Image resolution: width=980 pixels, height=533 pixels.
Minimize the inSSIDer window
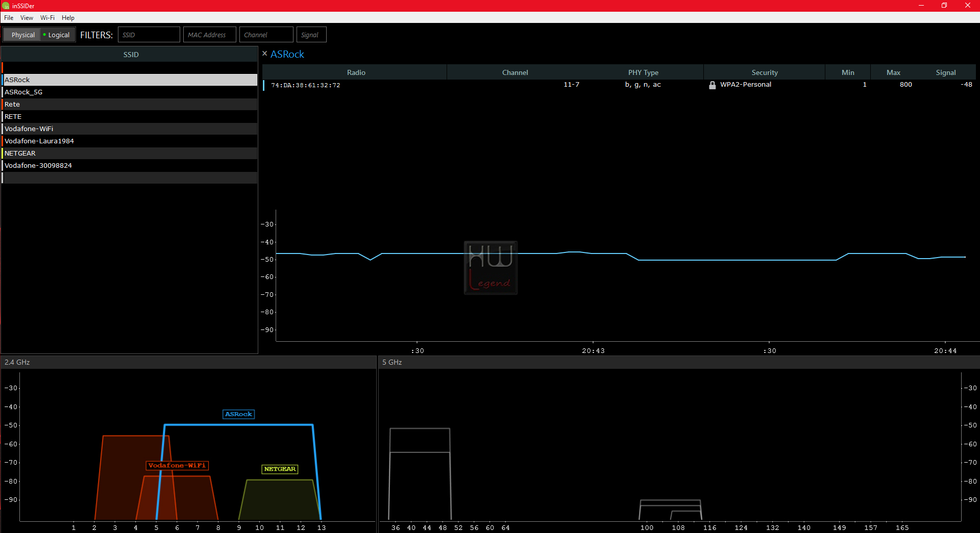coord(921,6)
